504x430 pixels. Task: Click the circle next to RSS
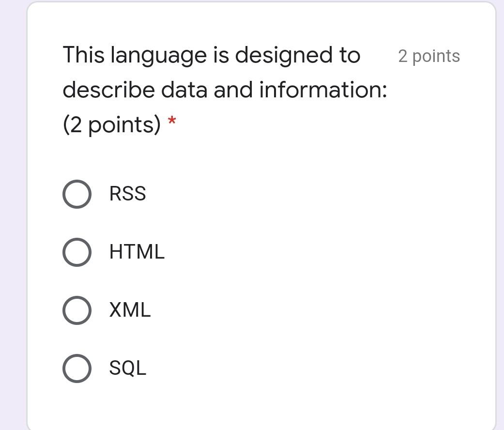(76, 194)
